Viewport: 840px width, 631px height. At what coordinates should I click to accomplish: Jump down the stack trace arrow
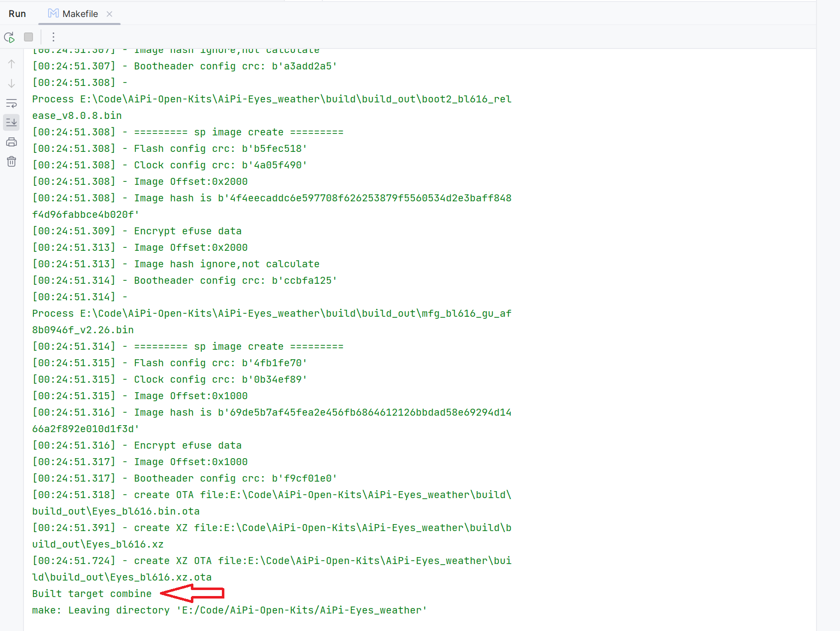point(11,83)
